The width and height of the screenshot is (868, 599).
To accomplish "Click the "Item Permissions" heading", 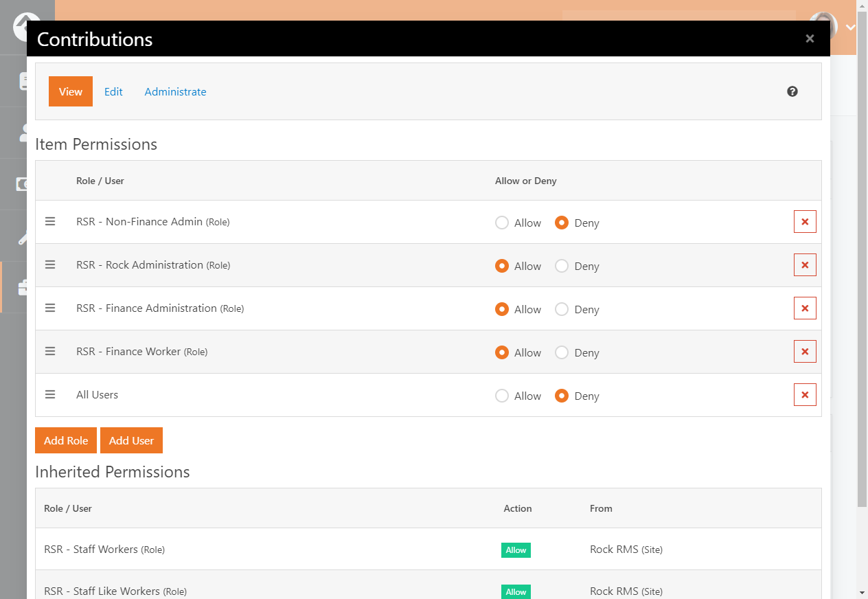I will coord(96,144).
